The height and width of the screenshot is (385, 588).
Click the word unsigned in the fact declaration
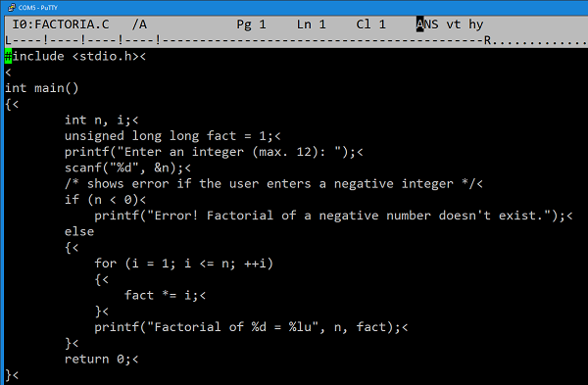click(94, 136)
